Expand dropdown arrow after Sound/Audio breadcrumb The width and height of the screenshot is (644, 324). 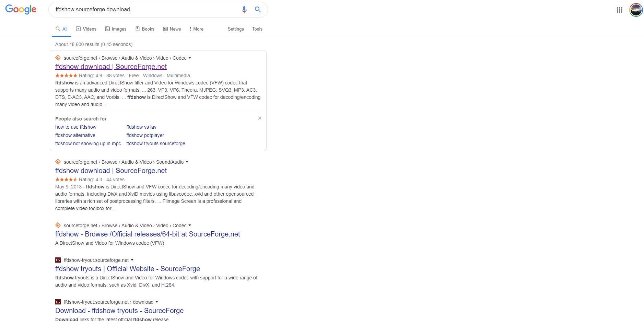click(x=187, y=162)
